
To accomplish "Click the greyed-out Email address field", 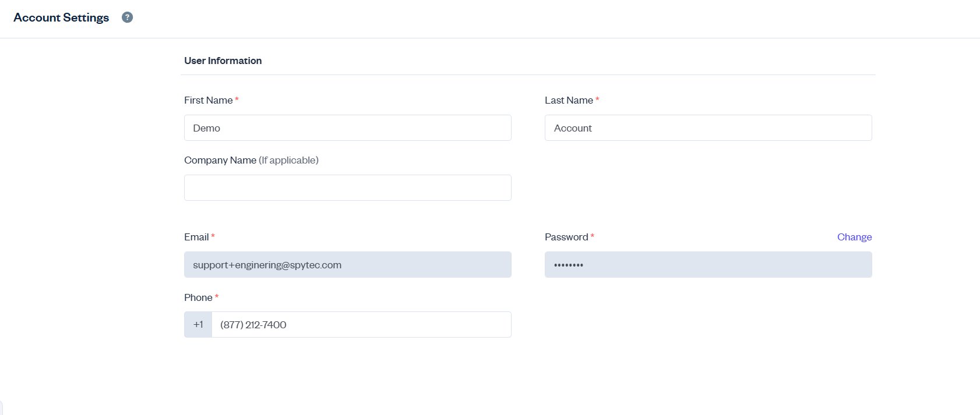I will click(x=347, y=265).
